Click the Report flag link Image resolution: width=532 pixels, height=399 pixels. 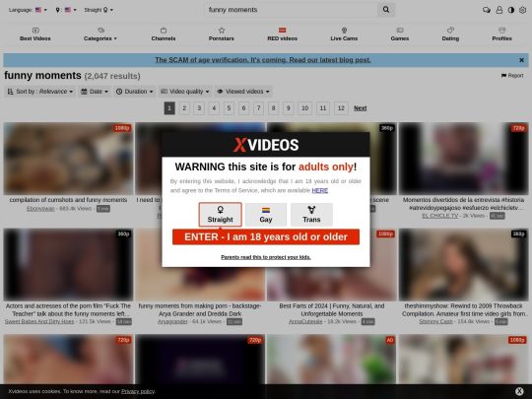tap(512, 75)
